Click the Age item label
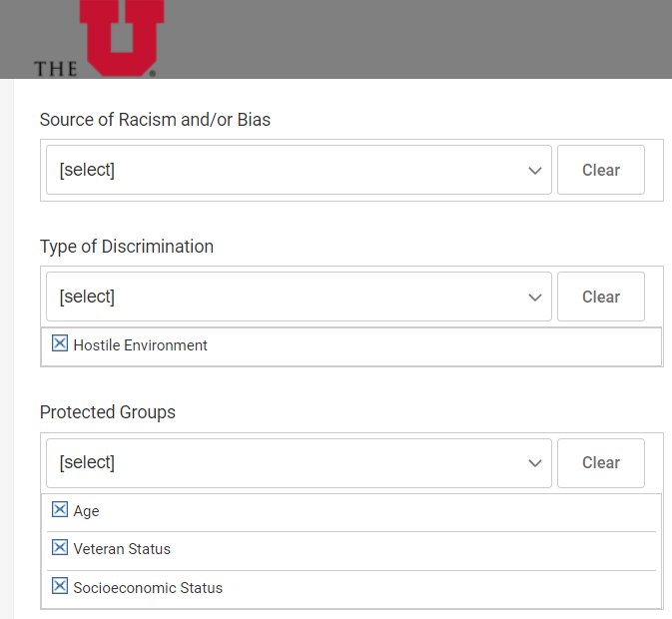The image size is (672, 619). [87, 511]
